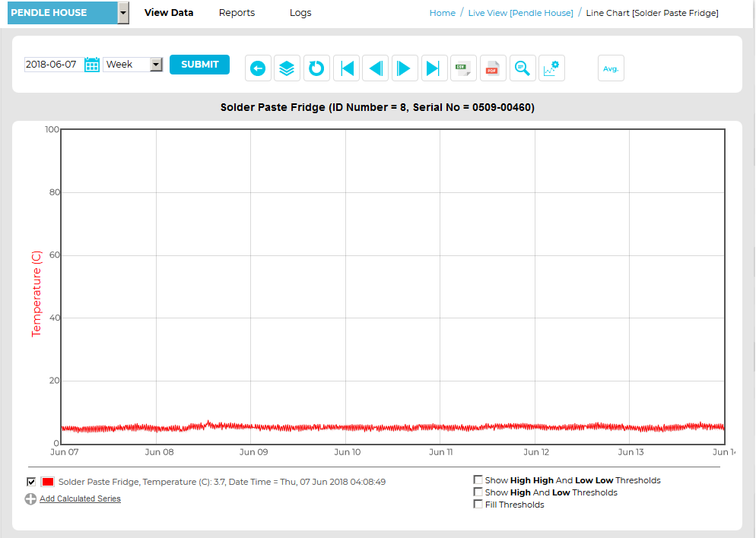Open the Logs menu
The height and width of the screenshot is (538, 756).
click(300, 13)
